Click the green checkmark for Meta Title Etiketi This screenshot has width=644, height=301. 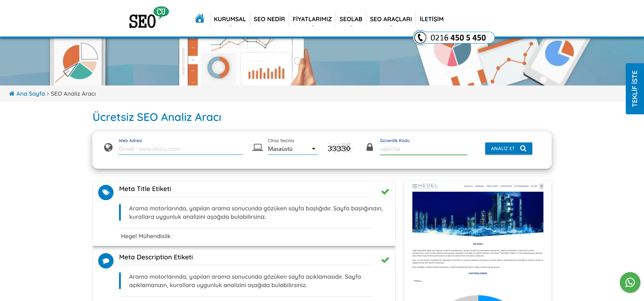pyautogui.click(x=385, y=192)
